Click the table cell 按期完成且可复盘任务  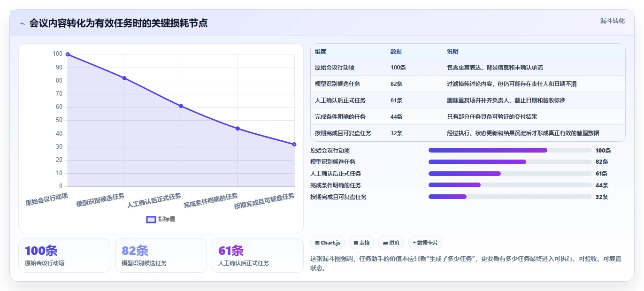pos(343,133)
